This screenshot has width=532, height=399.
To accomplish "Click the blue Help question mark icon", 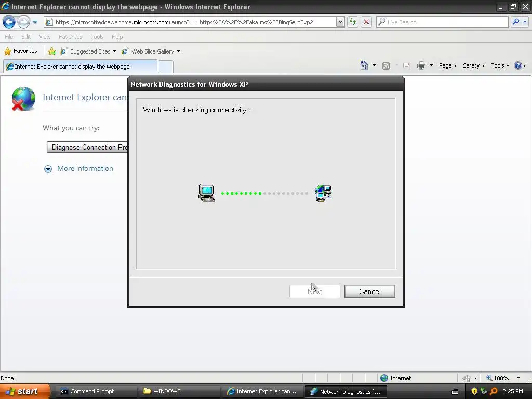I will pyautogui.click(x=518, y=65).
